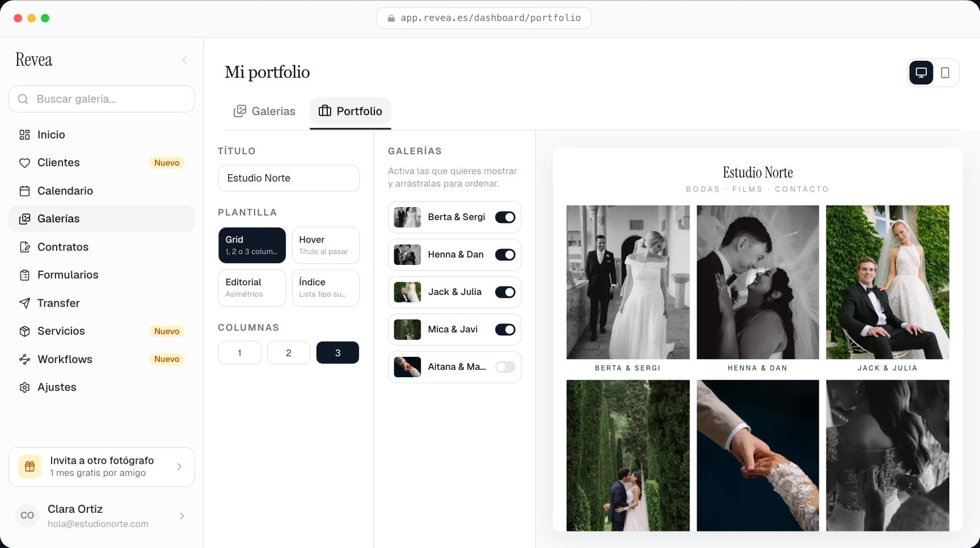980x548 pixels.
Task: Open the Jack & Julia preview photo
Action: click(x=888, y=282)
